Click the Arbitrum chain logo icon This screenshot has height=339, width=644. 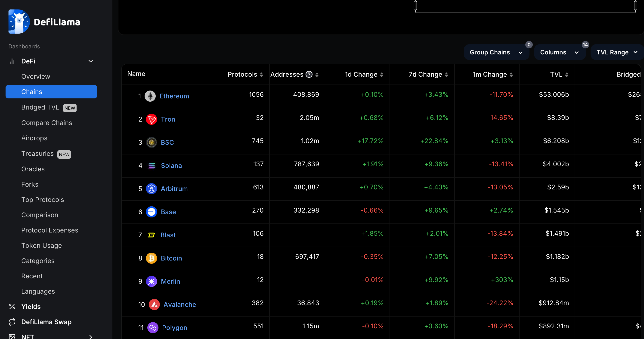click(151, 189)
